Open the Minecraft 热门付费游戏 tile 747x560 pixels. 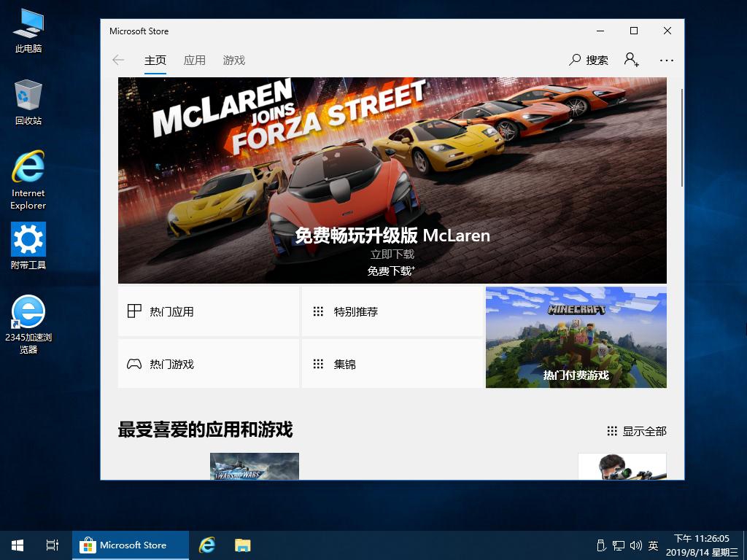coord(576,337)
